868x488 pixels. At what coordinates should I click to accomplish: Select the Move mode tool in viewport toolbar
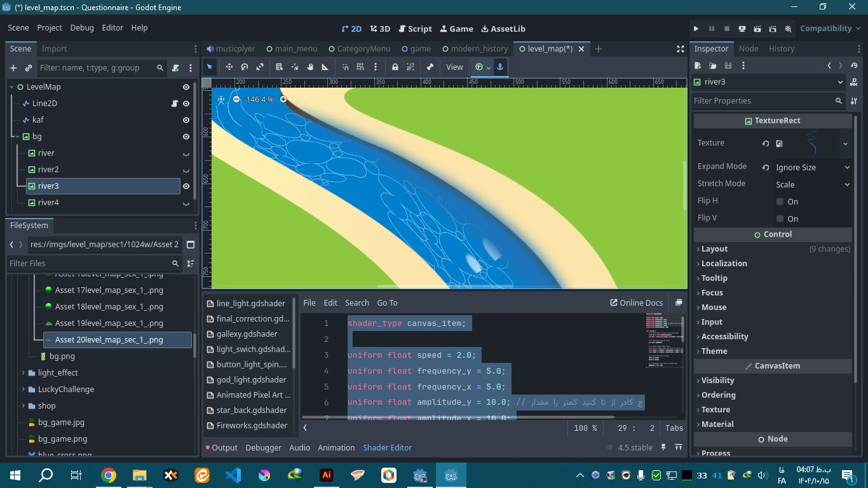(229, 67)
